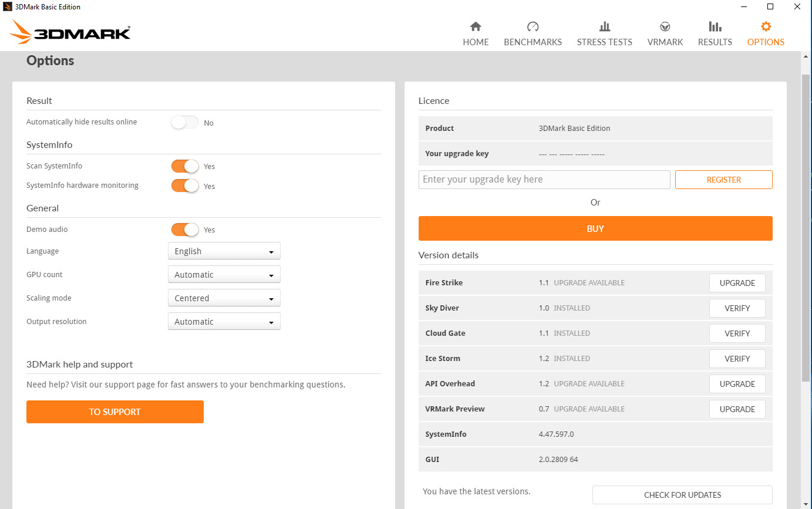The image size is (812, 509).
Task: Click the upgrade key input field
Action: 544,180
